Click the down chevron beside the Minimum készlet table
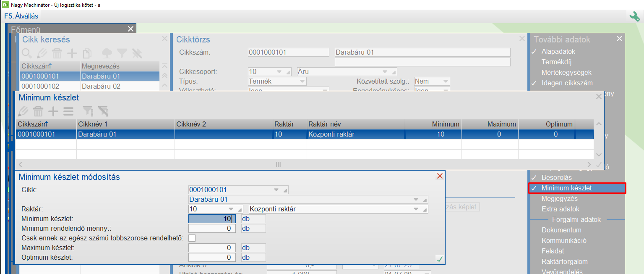Screen dimensions: 644x274 coord(599,155)
